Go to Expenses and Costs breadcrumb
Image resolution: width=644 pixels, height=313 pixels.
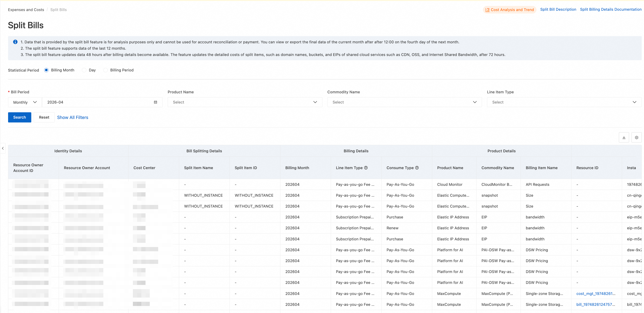[x=26, y=10]
